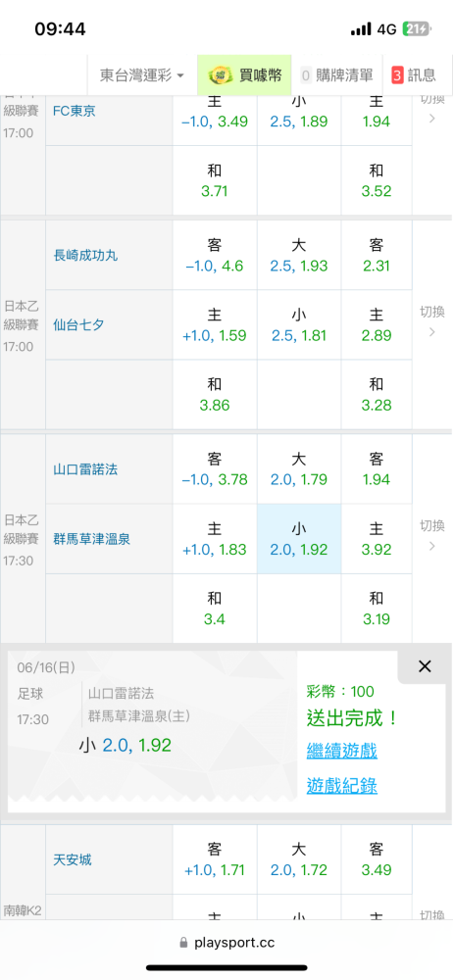Image resolution: width=453 pixels, height=980 pixels.
Task: Select 和 3.19 draw odds
Action: tap(377, 609)
